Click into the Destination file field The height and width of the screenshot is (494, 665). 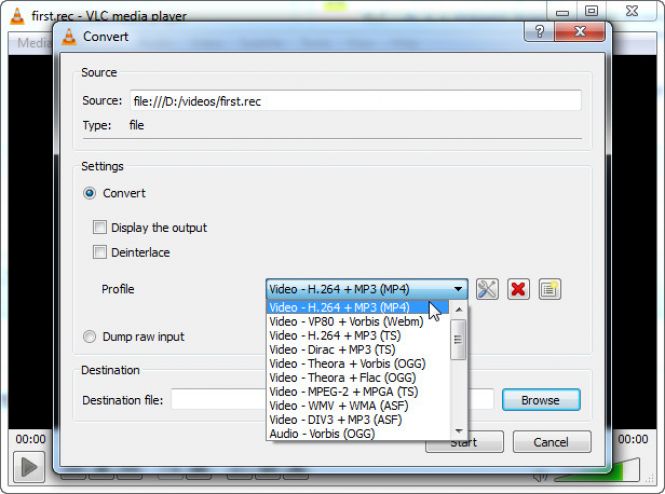[x=332, y=400]
